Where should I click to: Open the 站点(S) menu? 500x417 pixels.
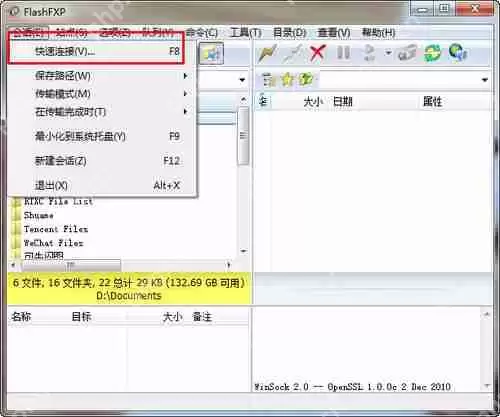[71, 33]
